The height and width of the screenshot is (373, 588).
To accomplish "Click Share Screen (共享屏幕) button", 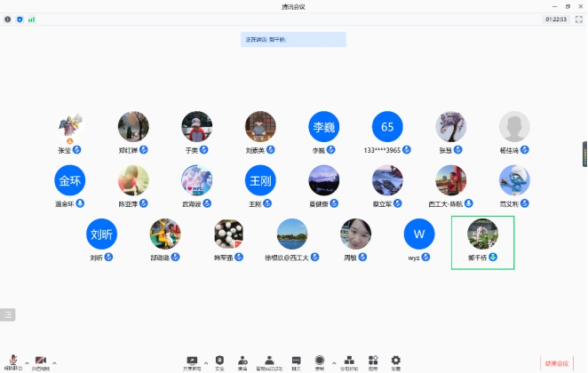I will coord(192,361).
